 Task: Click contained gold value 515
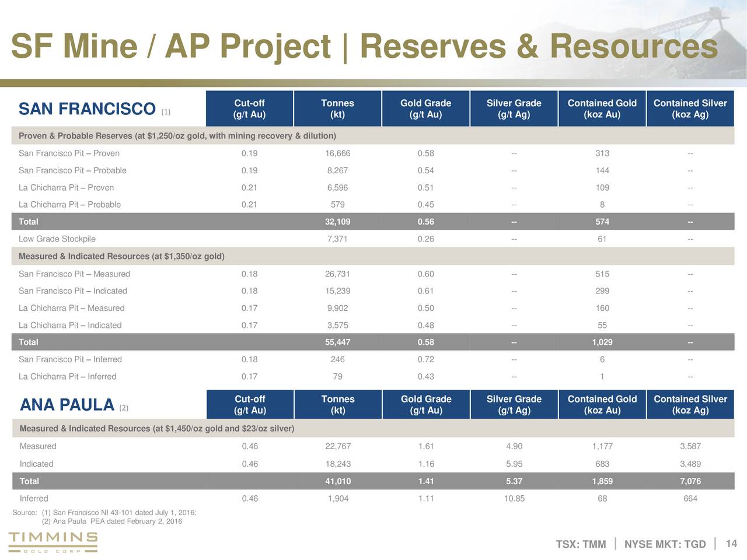[x=602, y=274]
